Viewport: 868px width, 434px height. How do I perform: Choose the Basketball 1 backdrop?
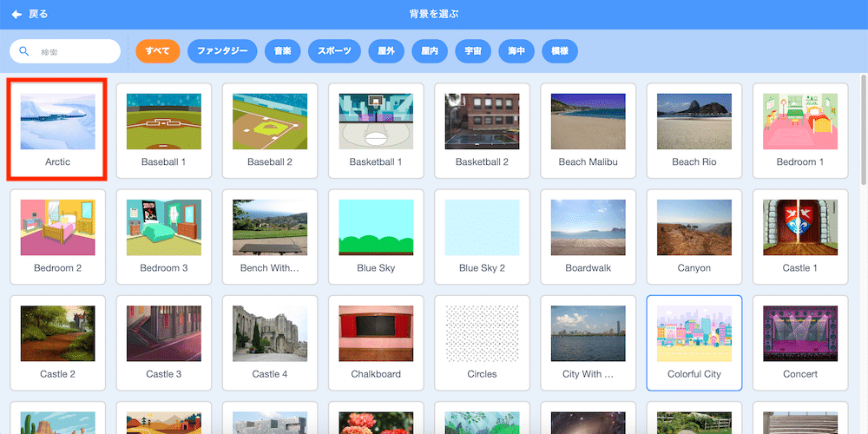coord(376,131)
